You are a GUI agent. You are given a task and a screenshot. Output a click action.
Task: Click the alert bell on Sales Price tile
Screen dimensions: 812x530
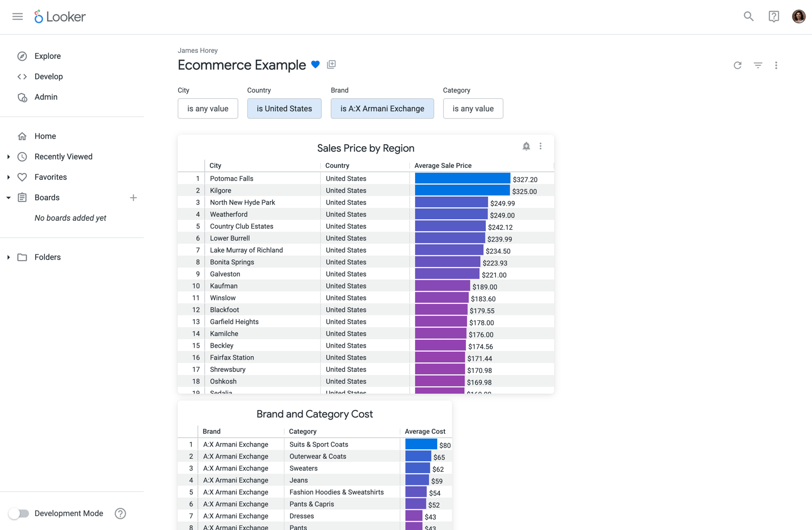(x=526, y=146)
